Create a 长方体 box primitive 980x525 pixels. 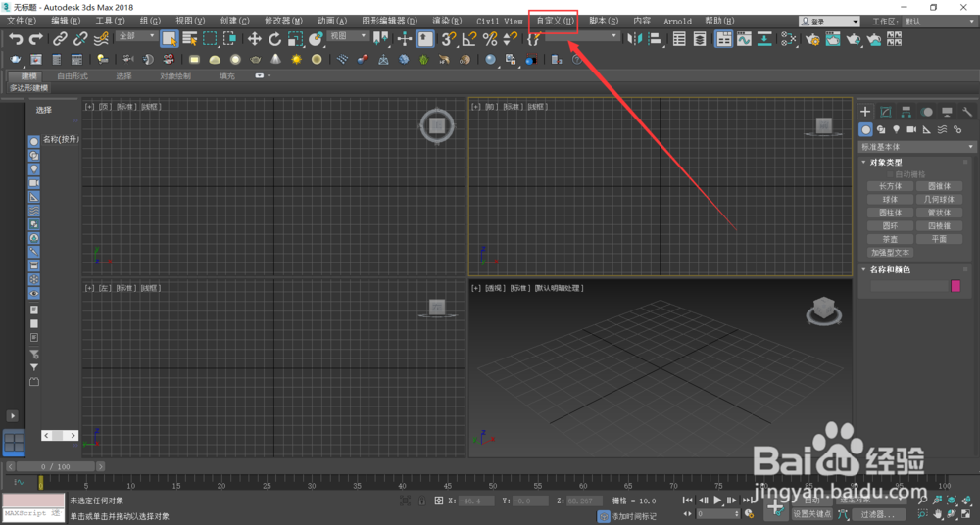pyautogui.click(x=890, y=186)
